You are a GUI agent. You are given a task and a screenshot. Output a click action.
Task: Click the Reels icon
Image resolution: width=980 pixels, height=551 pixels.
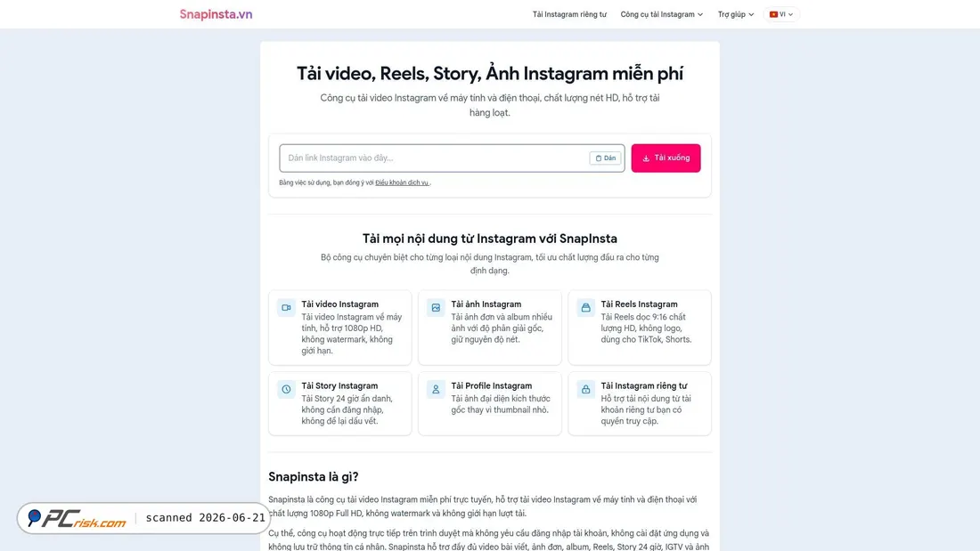click(585, 307)
